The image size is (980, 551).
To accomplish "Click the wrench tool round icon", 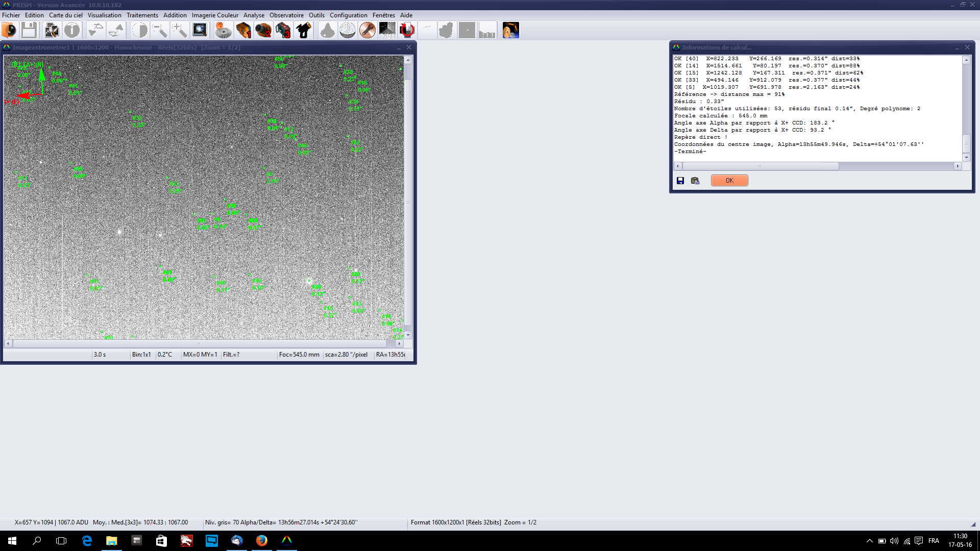I will (x=367, y=30).
